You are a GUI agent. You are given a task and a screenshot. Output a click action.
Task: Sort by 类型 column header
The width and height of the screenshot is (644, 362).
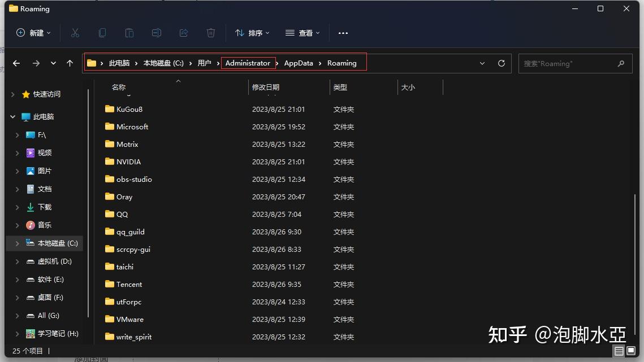[340, 88]
